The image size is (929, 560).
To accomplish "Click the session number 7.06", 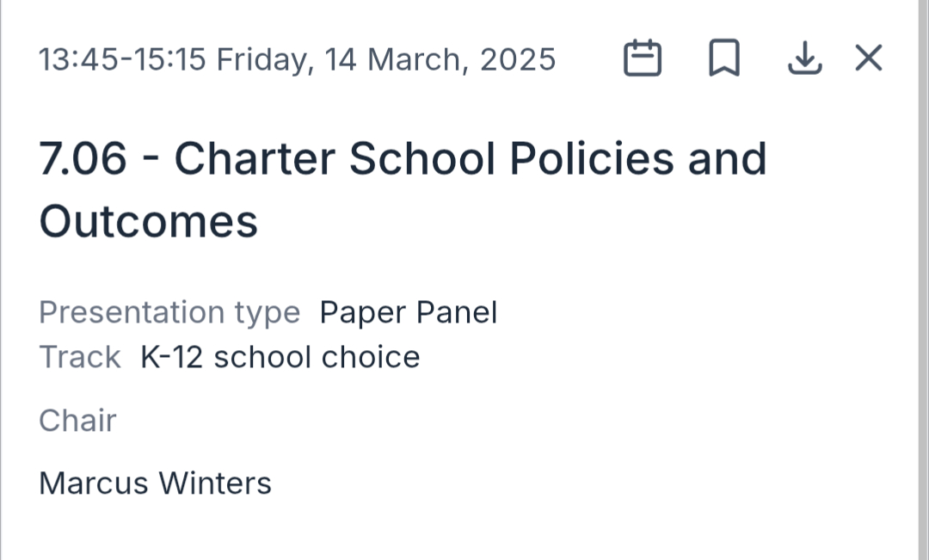I will point(83,158).
